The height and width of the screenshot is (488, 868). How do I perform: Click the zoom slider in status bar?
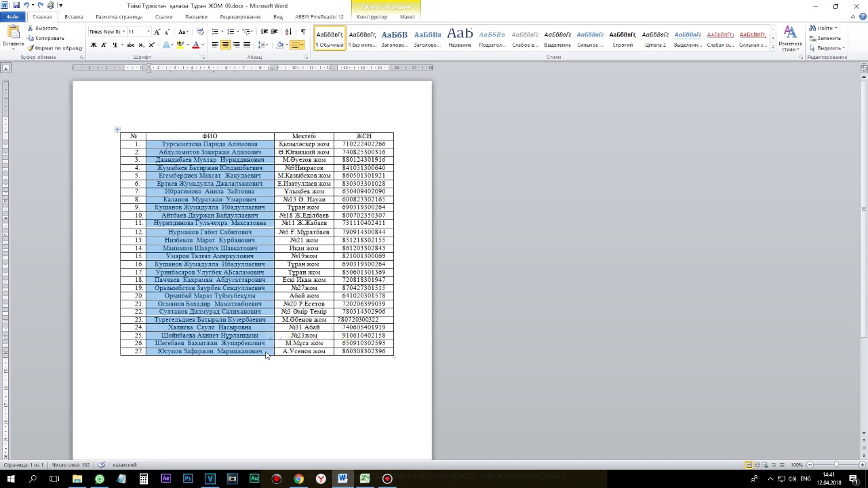point(835,465)
